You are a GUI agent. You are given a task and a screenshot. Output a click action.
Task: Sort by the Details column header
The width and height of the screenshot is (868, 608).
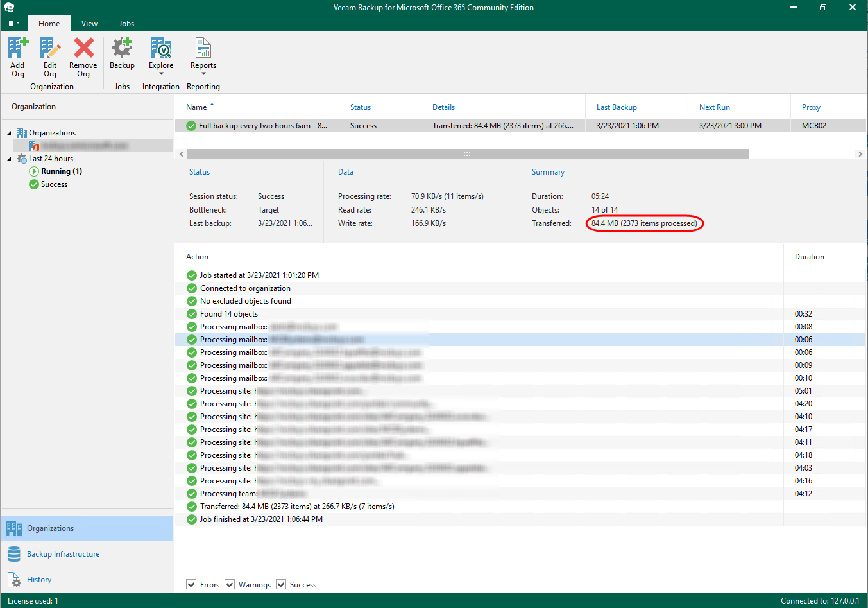tap(503, 107)
